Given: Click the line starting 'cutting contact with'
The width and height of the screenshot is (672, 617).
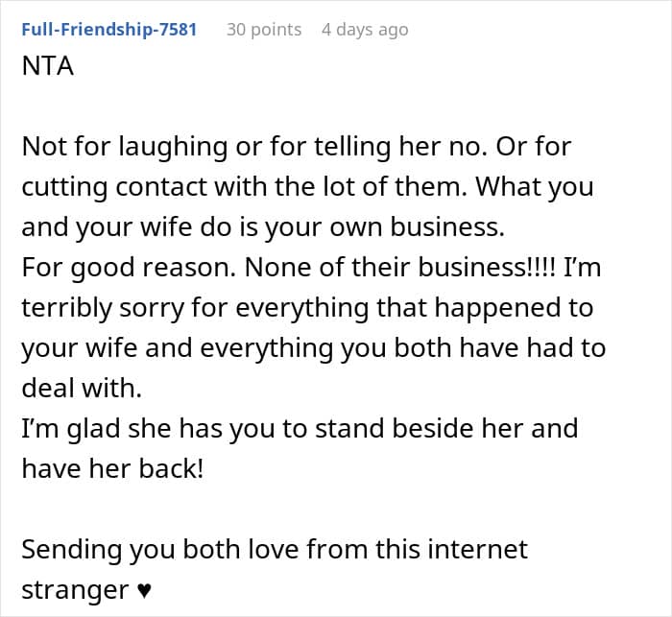Looking at the screenshot, I should [307, 187].
